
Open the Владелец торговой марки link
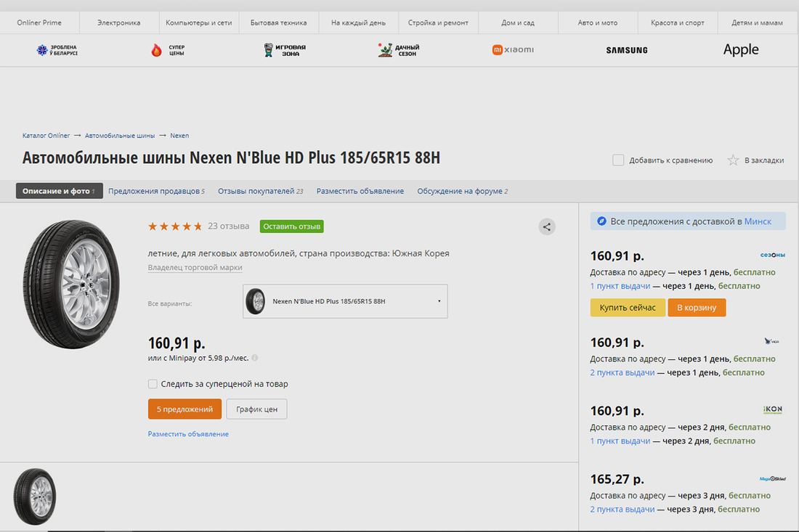[195, 267]
